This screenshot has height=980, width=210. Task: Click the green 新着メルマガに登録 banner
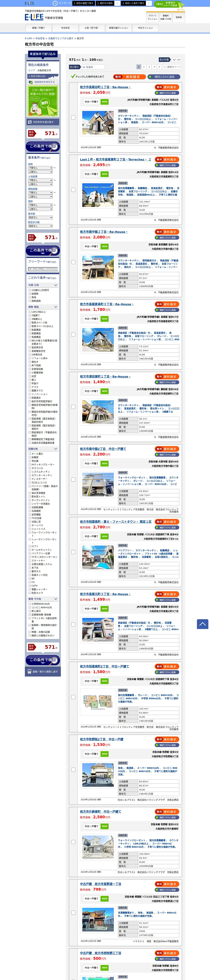(x=43, y=100)
